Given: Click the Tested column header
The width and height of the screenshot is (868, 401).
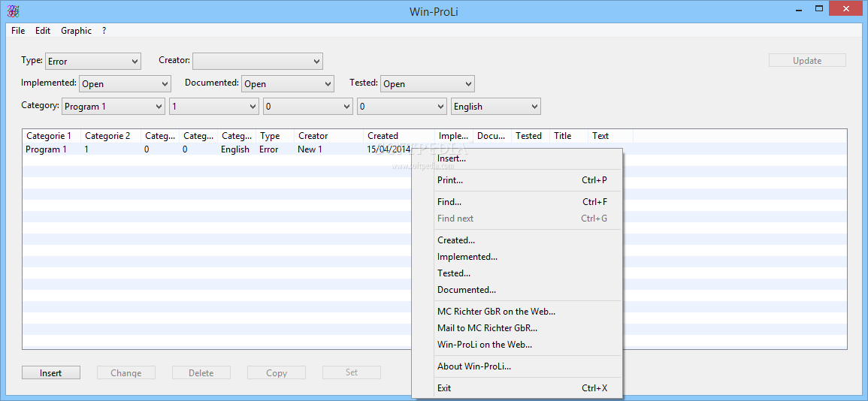Looking at the screenshot, I should tap(531, 136).
